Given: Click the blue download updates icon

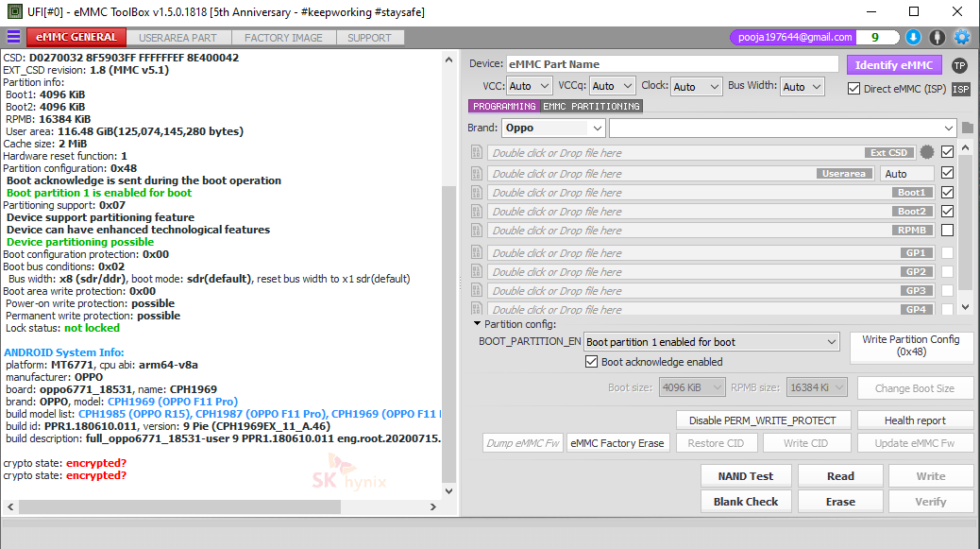Looking at the screenshot, I should coord(913,38).
